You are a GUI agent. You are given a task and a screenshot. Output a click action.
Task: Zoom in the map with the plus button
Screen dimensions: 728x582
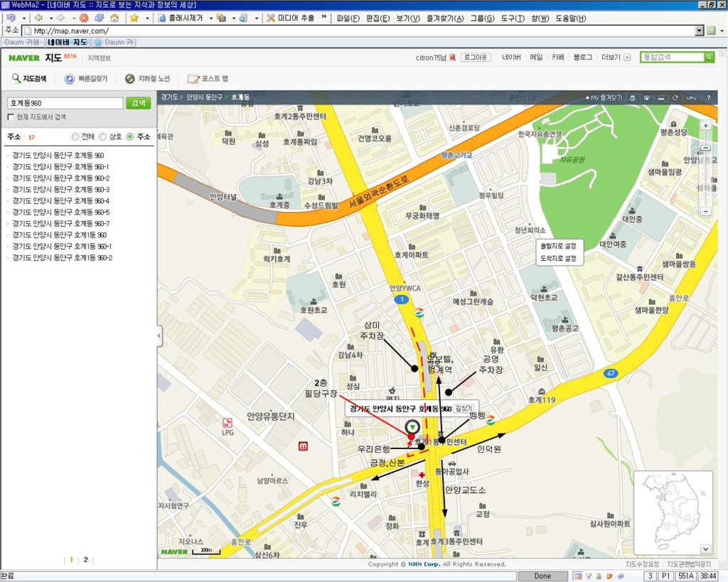[706, 126]
